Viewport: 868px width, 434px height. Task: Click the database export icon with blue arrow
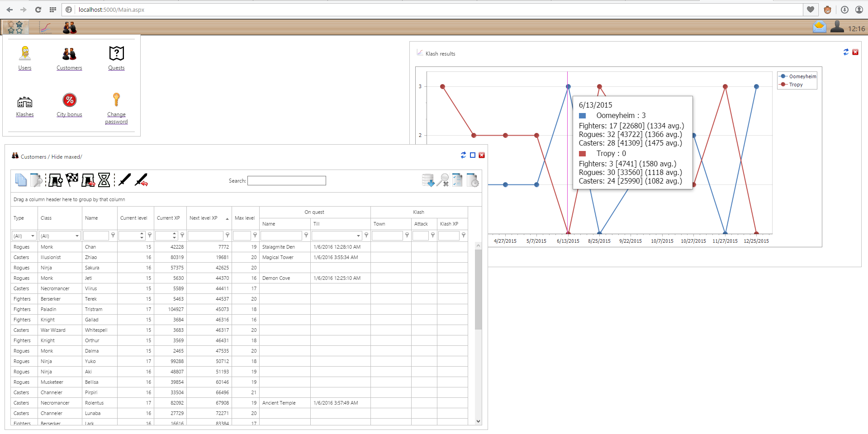pyautogui.click(x=427, y=180)
